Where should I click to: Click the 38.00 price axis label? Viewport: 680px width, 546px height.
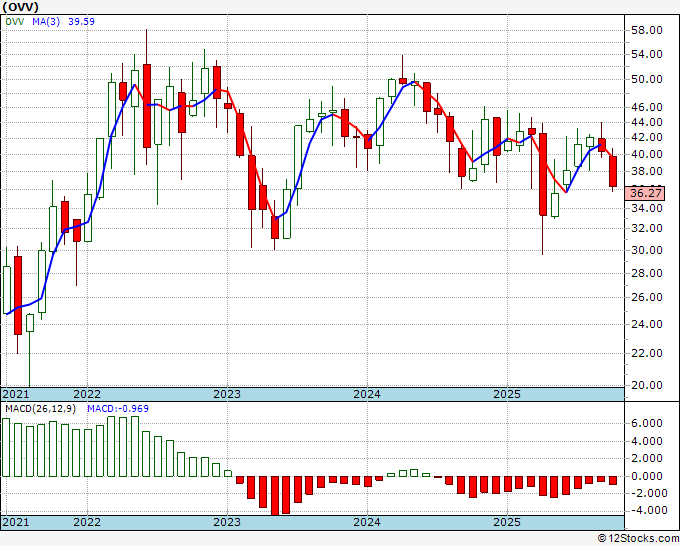pos(647,171)
